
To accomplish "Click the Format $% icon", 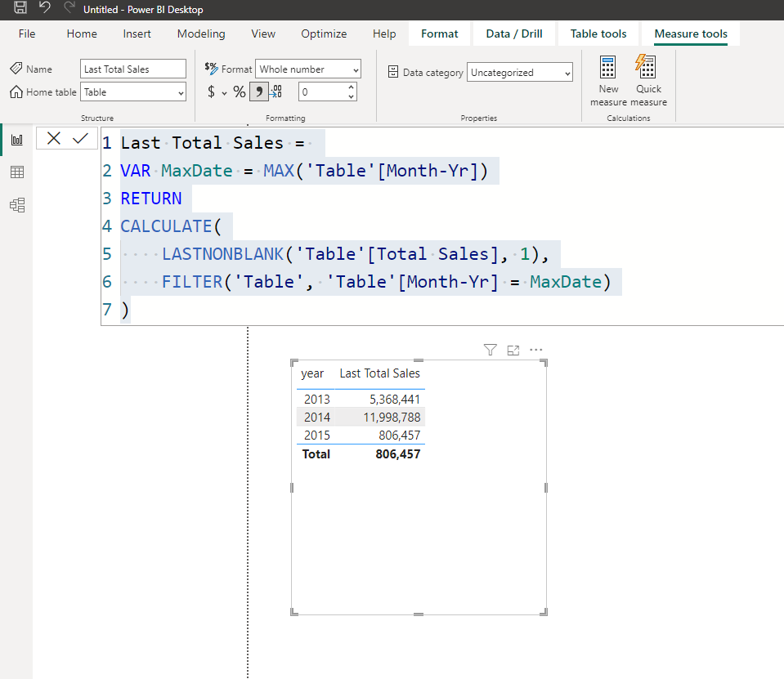I will (x=211, y=69).
